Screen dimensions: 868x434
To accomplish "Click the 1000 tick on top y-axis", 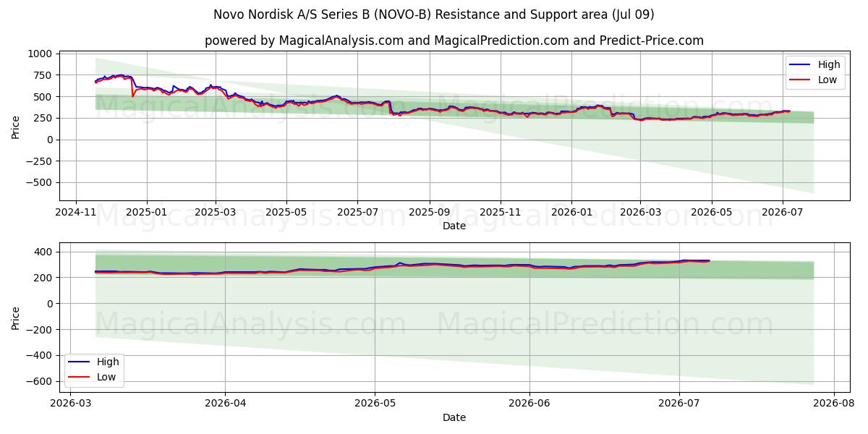I will (41, 54).
